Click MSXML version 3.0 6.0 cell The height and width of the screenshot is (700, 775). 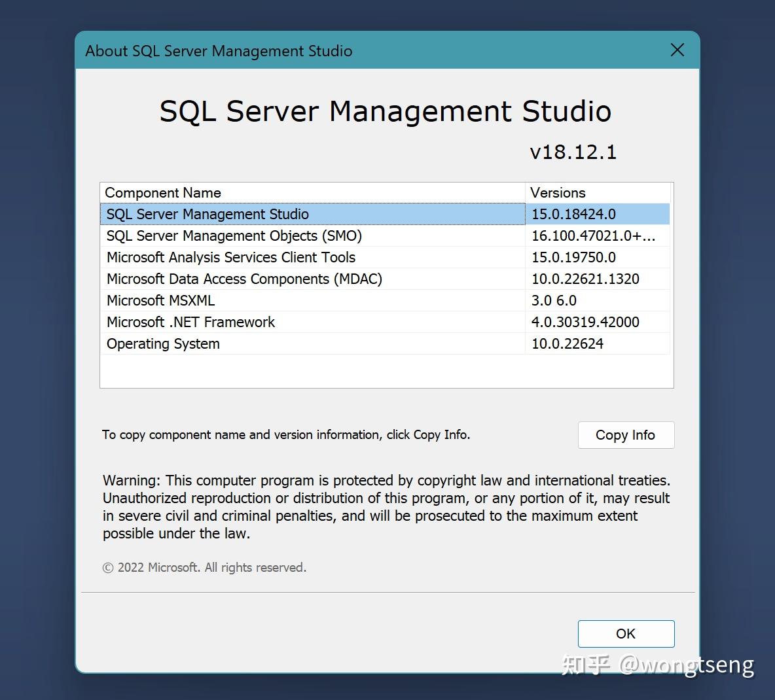[554, 300]
